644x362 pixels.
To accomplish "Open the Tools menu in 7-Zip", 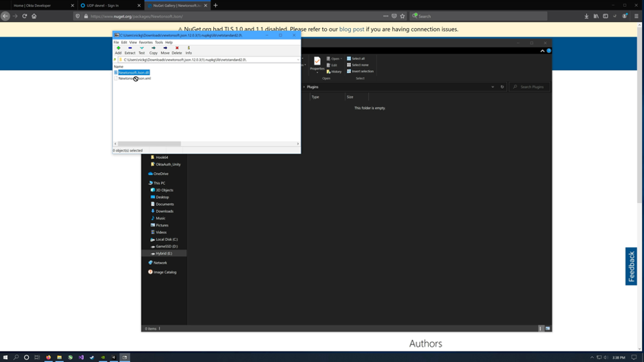I will click(159, 42).
